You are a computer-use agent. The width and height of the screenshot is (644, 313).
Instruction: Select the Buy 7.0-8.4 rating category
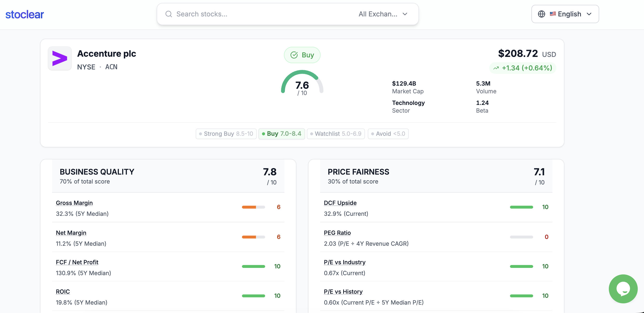coord(282,134)
